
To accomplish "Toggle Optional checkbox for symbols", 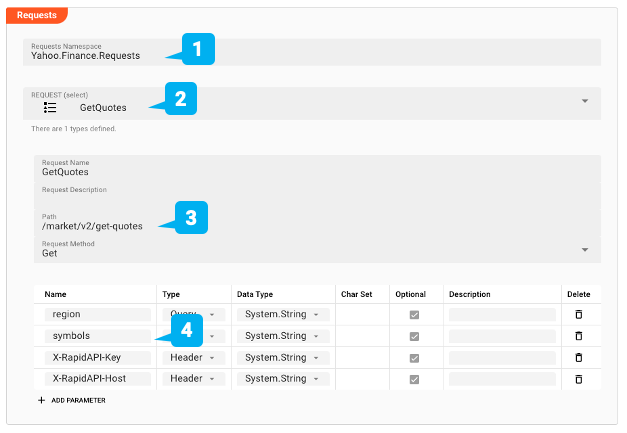I will (414, 336).
